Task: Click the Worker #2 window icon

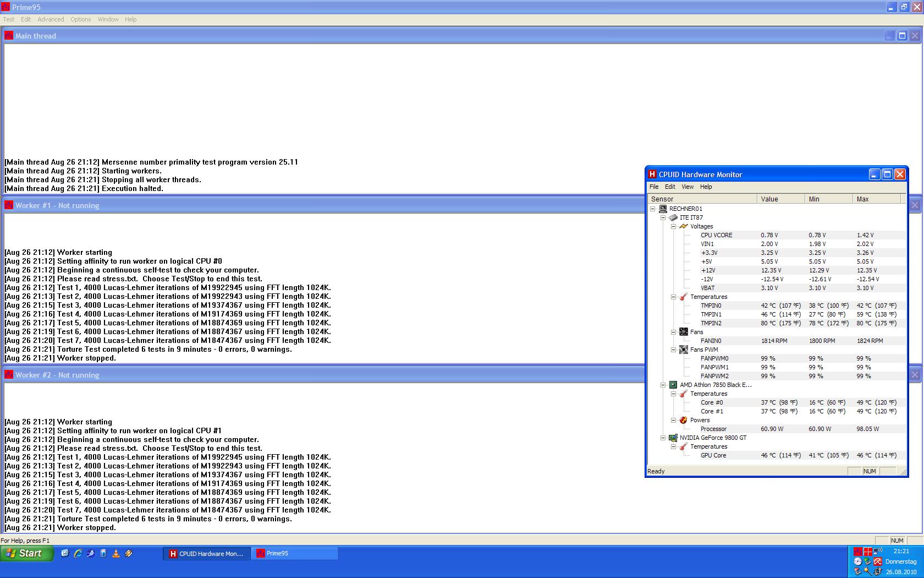Action: tap(9, 375)
